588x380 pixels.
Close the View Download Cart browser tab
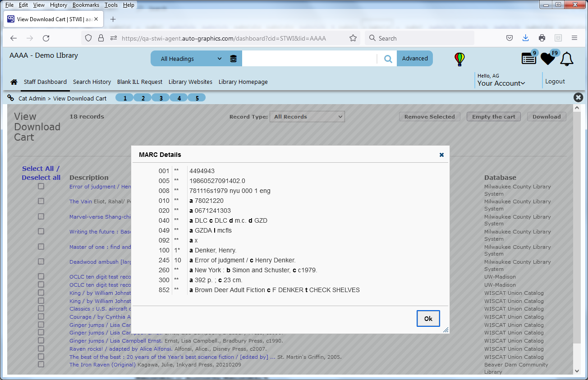pyautogui.click(x=96, y=19)
